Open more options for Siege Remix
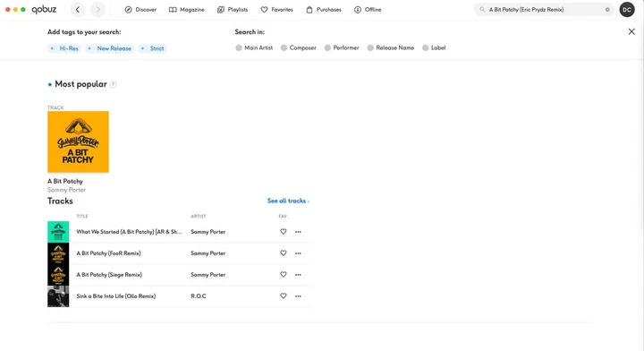 point(298,275)
